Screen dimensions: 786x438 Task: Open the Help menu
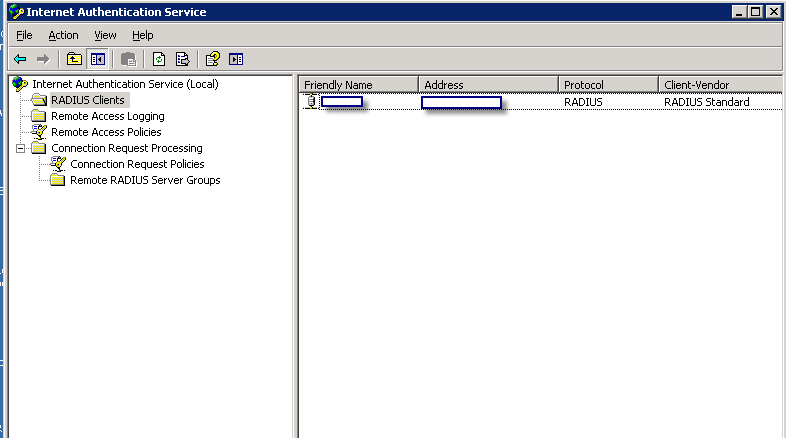pos(143,35)
